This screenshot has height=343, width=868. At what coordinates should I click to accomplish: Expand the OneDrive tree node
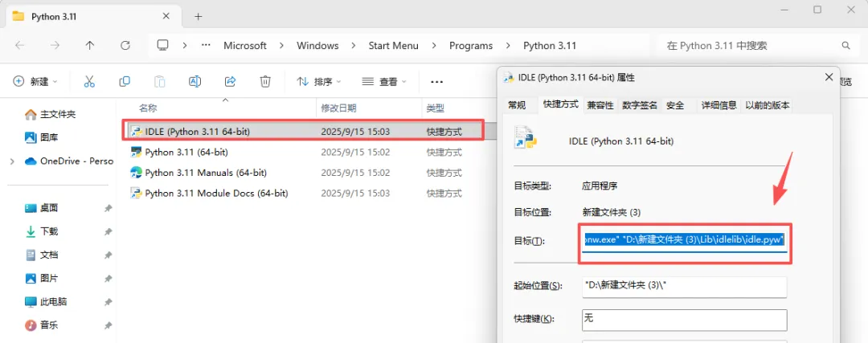pyautogui.click(x=12, y=161)
